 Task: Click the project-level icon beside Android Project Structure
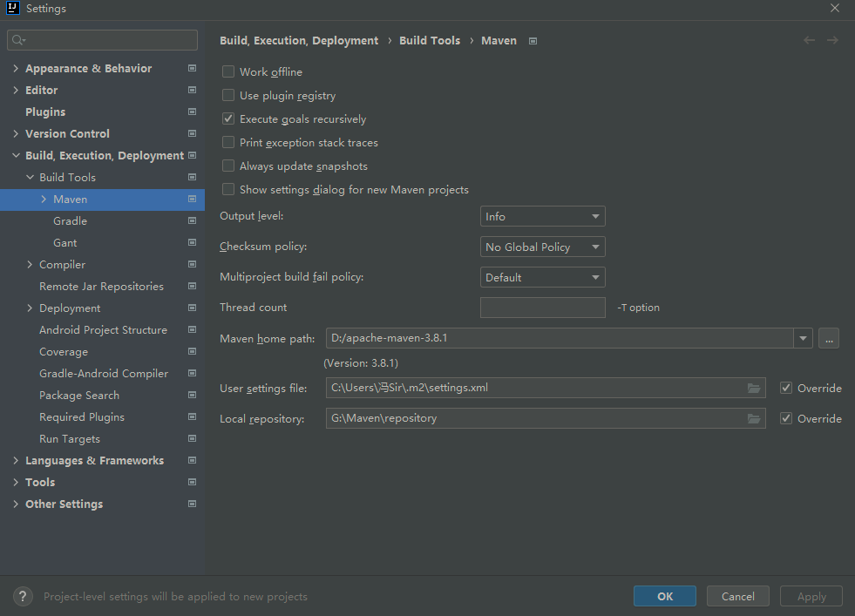(192, 330)
